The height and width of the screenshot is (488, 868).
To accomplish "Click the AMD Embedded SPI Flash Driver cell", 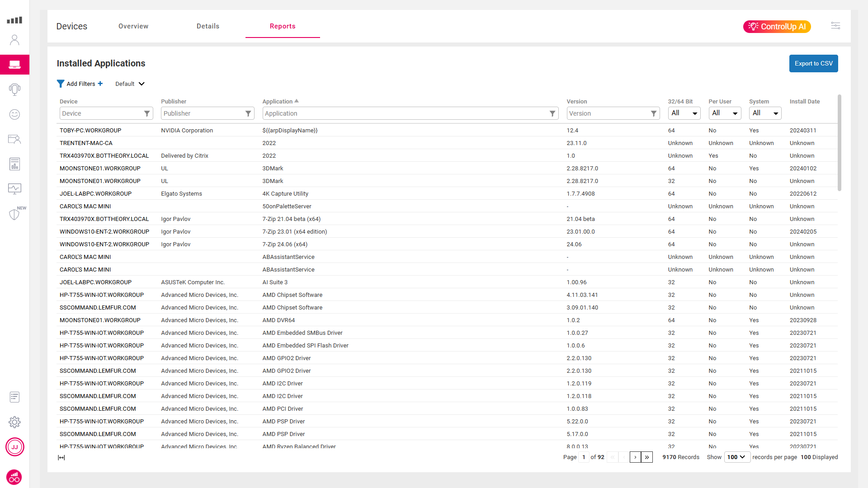I will (x=306, y=345).
